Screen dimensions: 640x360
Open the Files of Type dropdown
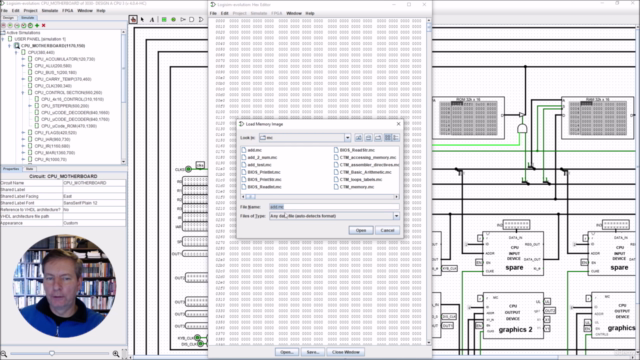tap(396, 216)
